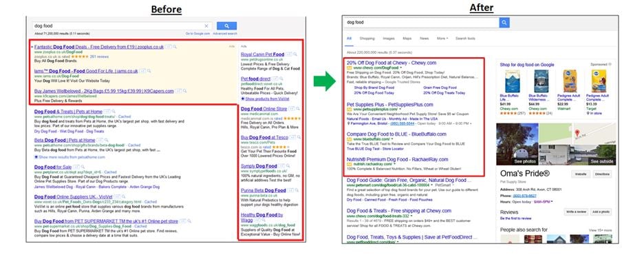
Task: Click 'Grain Free Dog Food' sitelink
Action: (x=440, y=88)
